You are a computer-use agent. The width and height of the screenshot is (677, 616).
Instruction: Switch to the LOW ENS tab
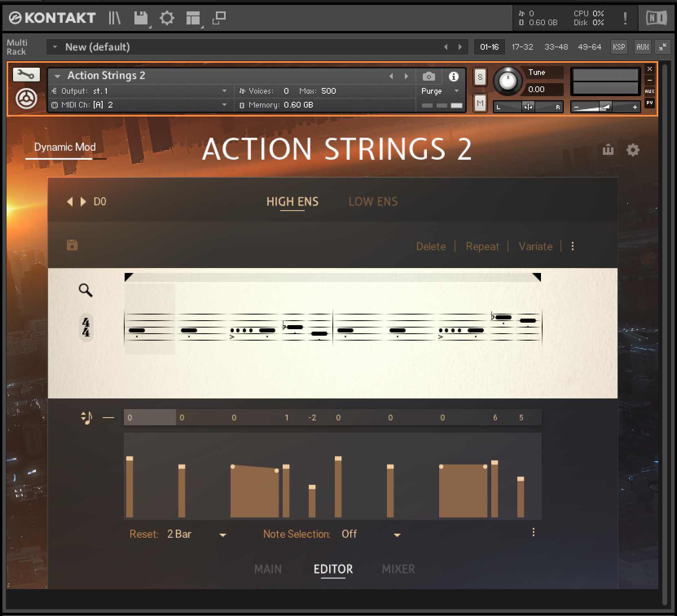[x=372, y=201]
